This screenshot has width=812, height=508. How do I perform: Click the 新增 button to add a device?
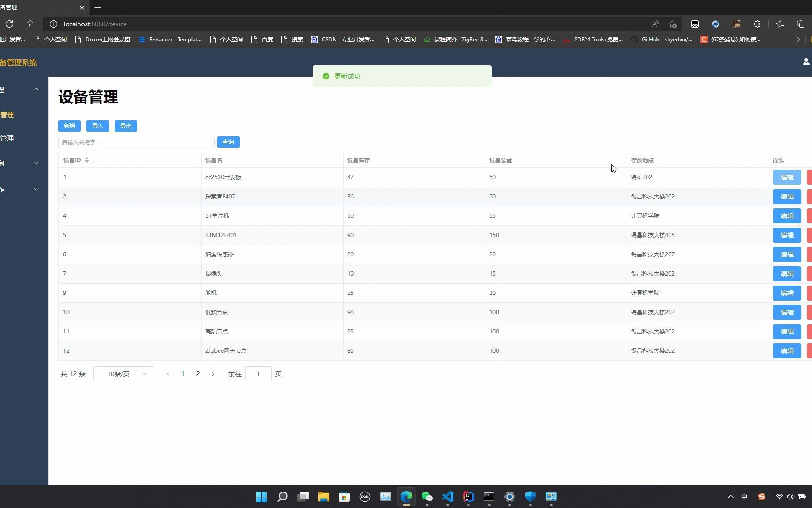point(70,126)
